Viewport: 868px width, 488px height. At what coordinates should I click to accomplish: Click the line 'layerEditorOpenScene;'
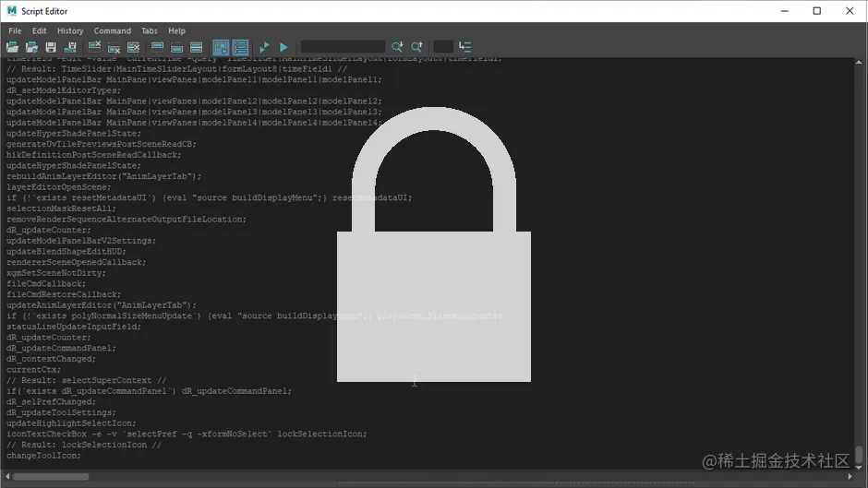[59, 187]
